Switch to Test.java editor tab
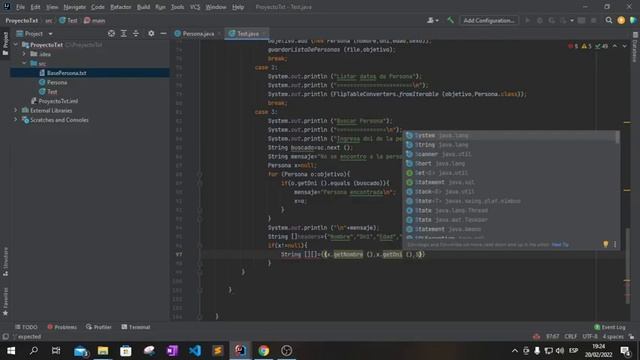The width and height of the screenshot is (640, 360). pos(248,33)
